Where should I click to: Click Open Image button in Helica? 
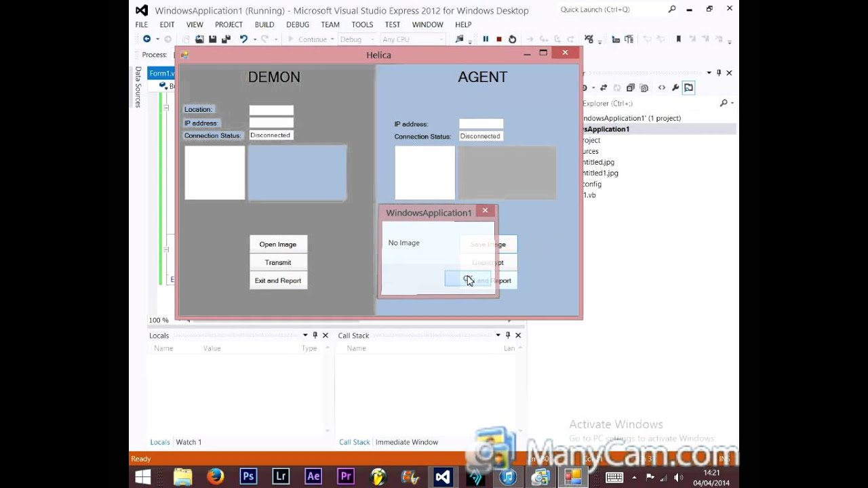(278, 244)
